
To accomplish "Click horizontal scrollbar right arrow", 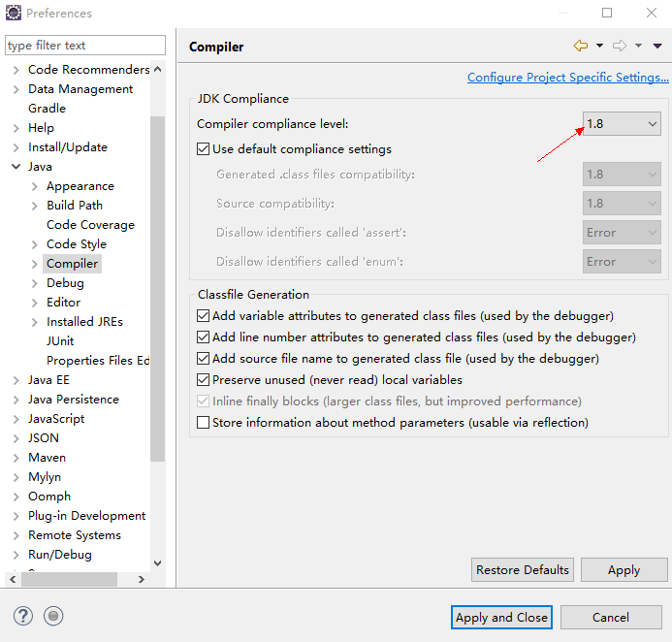I will (142, 579).
